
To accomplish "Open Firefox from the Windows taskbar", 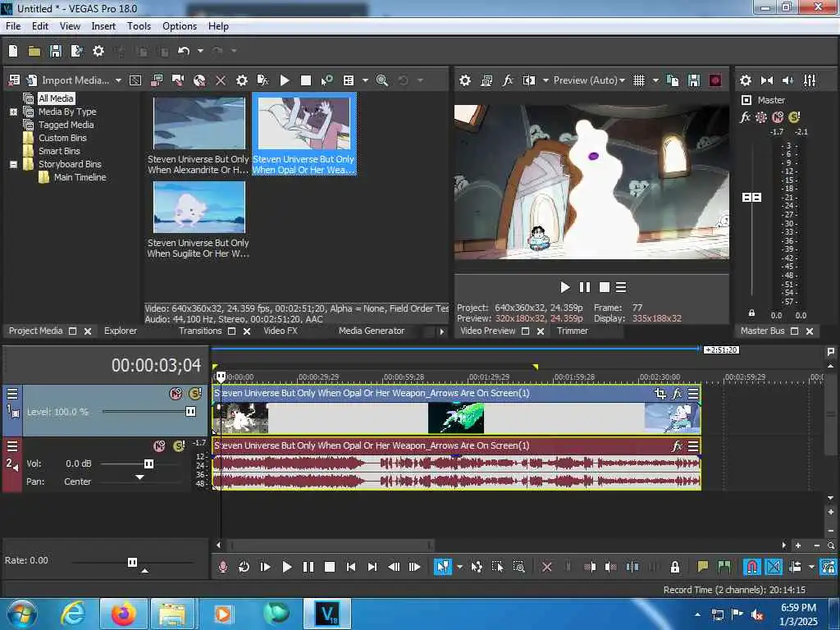I will coord(123,614).
